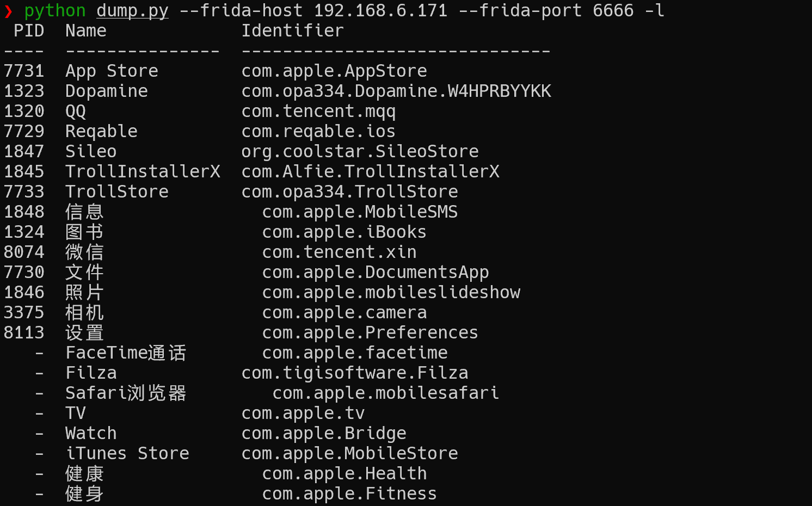Click the Identifier column header
This screenshot has height=506, width=812.
coord(292,31)
